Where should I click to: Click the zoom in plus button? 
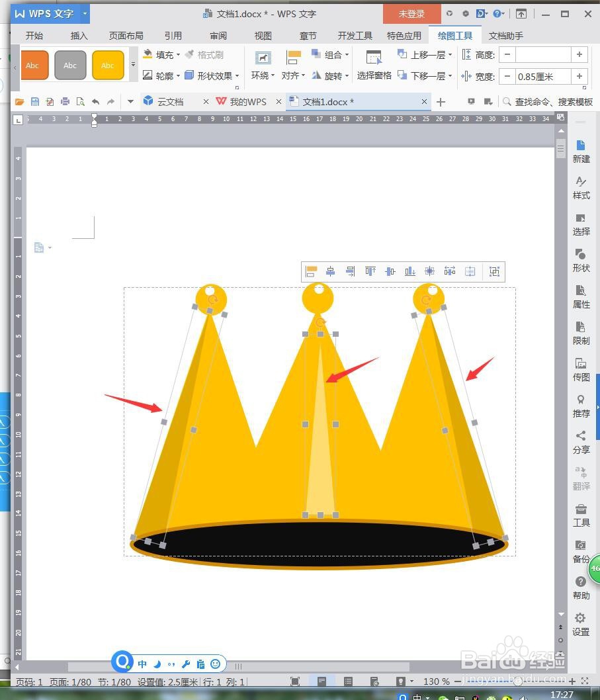[x=572, y=681]
